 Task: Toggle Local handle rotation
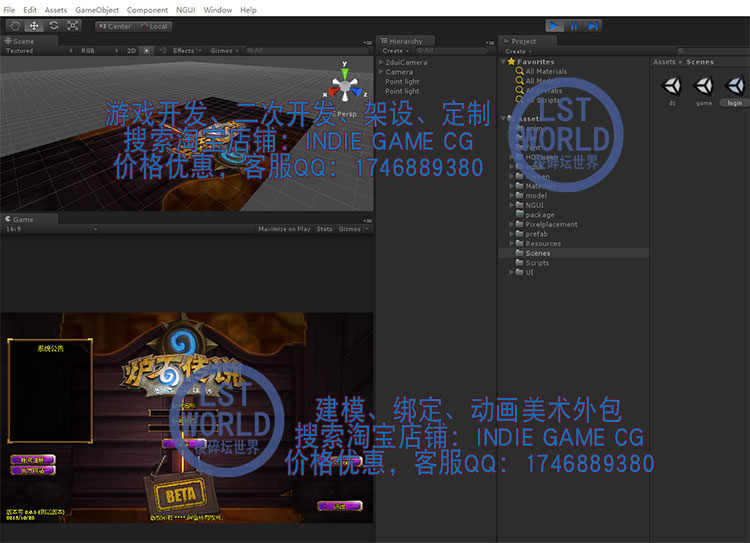tap(154, 27)
